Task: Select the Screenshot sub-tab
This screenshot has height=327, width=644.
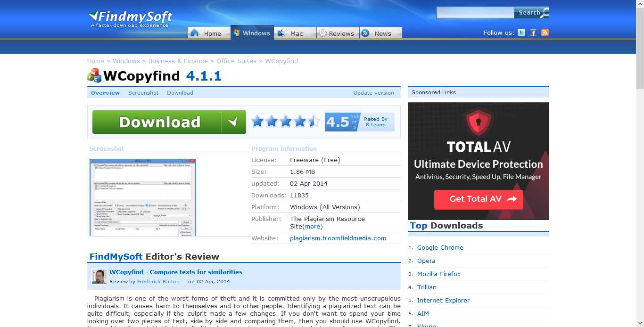Action: pos(143,93)
